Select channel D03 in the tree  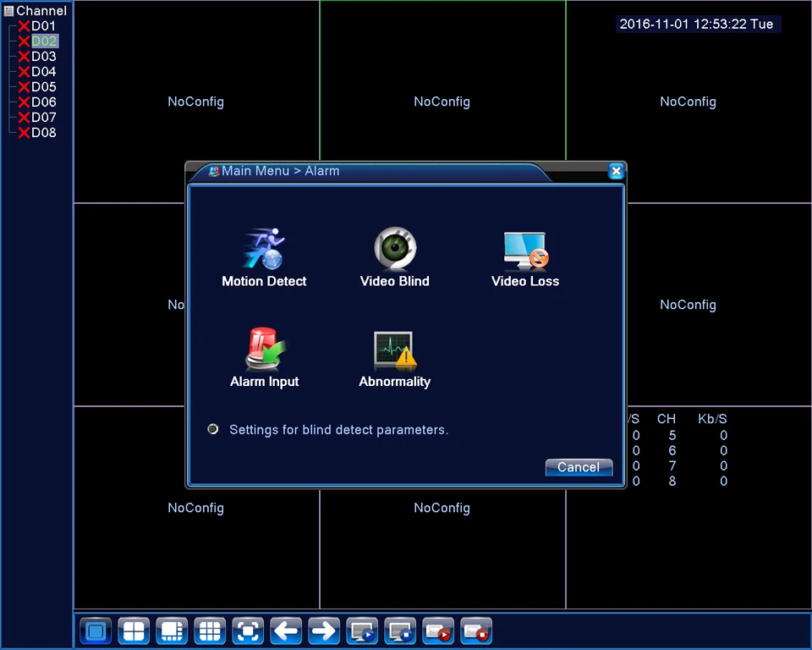pyautogui.click(x=43, y=56)
